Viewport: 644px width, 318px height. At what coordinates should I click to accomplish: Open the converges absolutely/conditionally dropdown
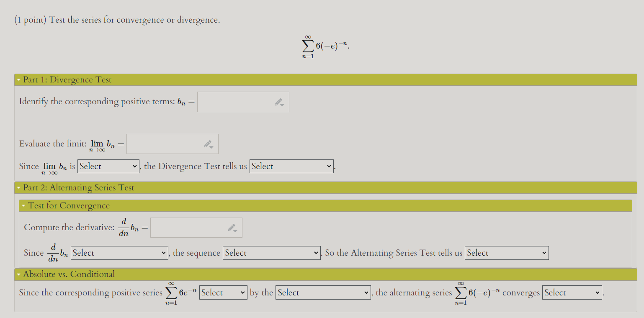coord(572,292)
